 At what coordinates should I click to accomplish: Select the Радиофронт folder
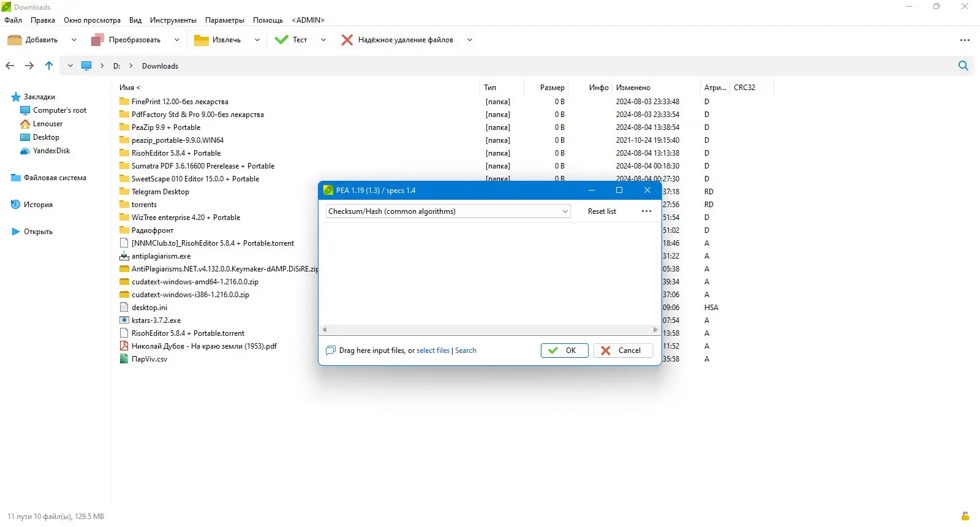click(x=153, y=230)
